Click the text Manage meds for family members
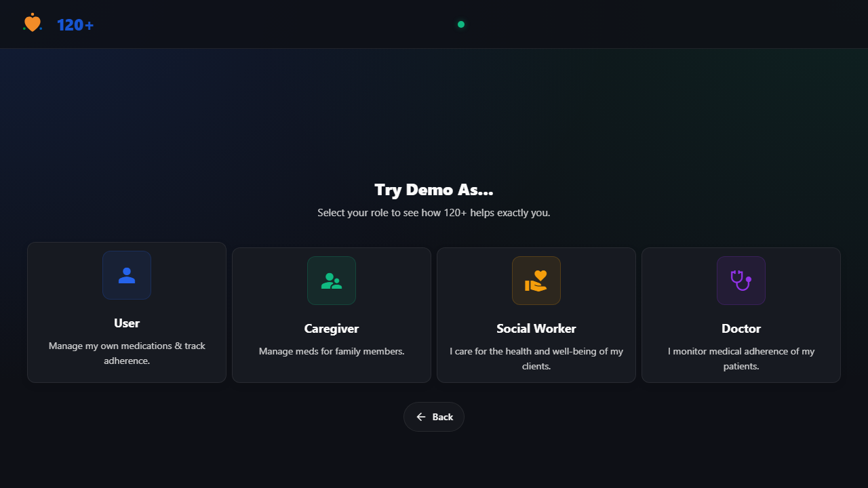This screenshot has width=868, height=488. click(331, 351)
